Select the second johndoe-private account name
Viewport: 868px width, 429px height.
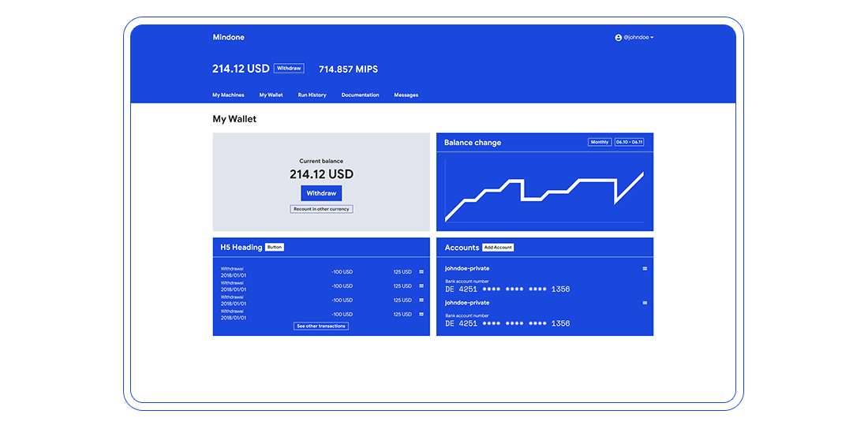click(467, 304)
